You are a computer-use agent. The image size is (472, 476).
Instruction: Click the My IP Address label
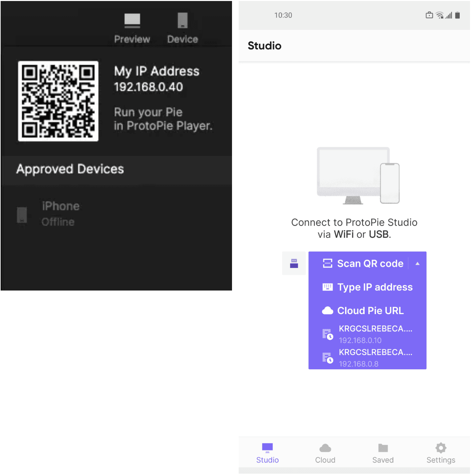pos(157,71)
